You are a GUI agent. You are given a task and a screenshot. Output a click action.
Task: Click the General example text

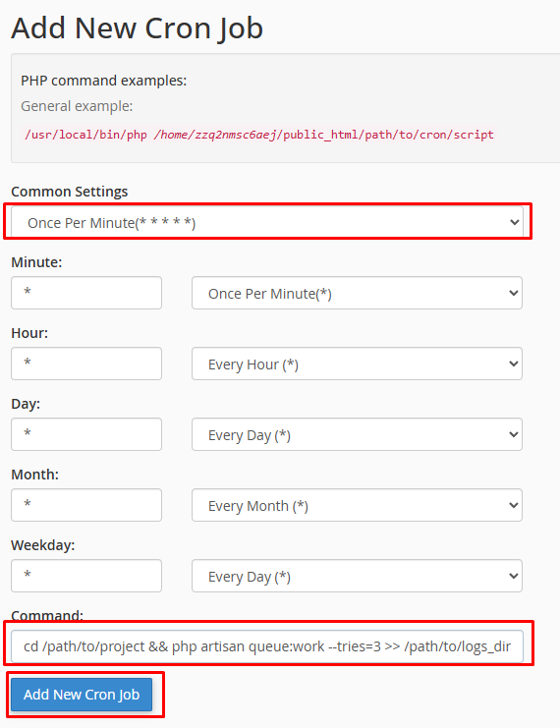point(77,106)
